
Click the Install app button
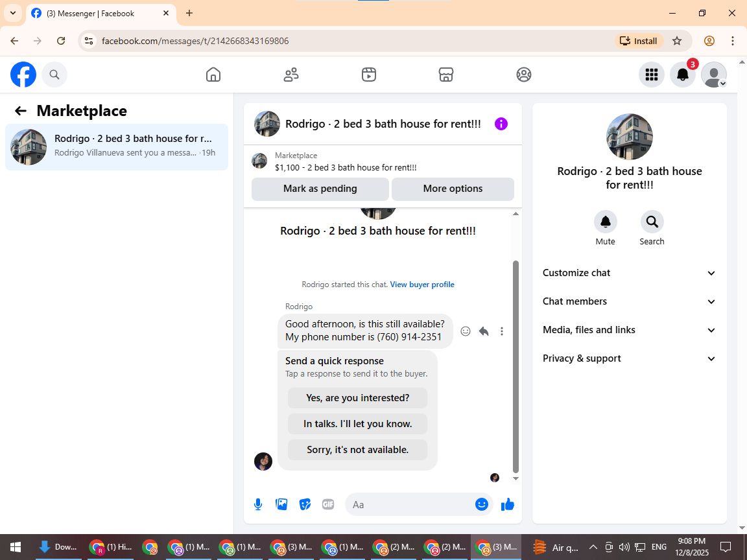[638, 41]
